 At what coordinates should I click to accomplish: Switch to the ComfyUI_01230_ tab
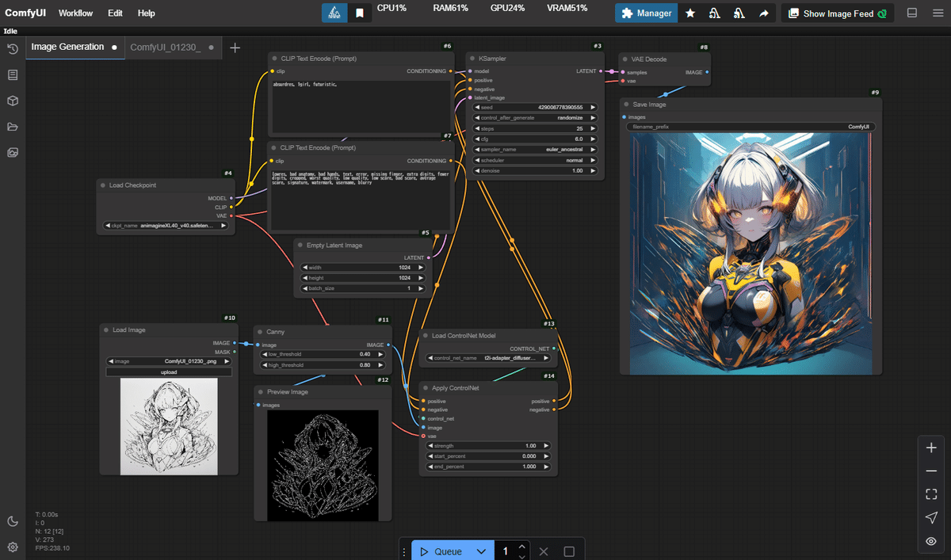(167, 47)
